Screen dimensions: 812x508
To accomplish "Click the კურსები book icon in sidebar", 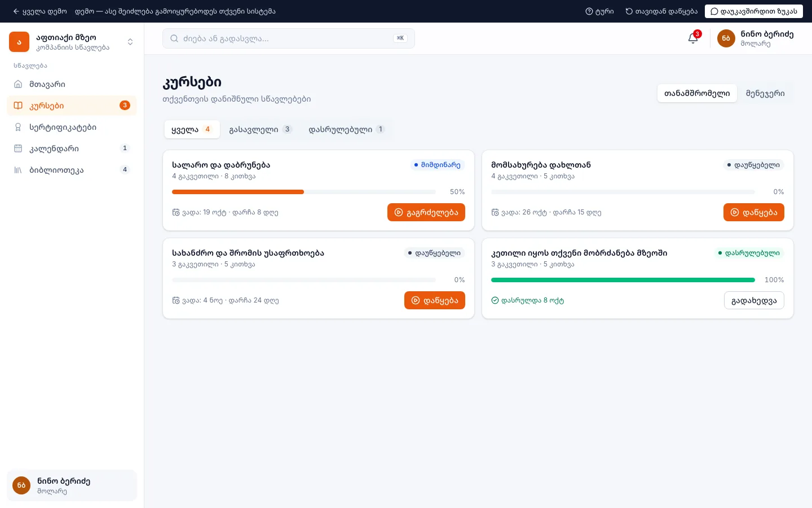I will (18, 106).
